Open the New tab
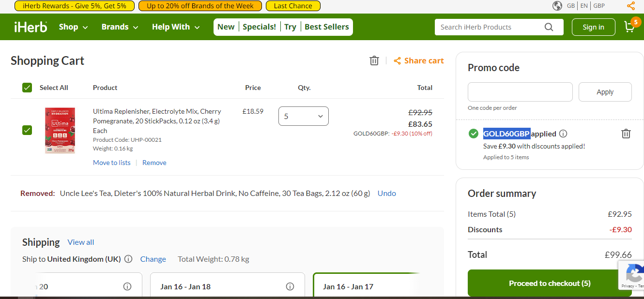 [226, 27]
